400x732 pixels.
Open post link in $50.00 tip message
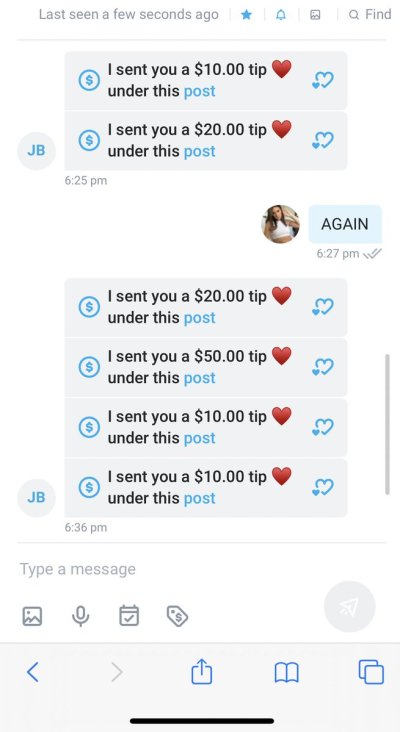pos(199,378)
